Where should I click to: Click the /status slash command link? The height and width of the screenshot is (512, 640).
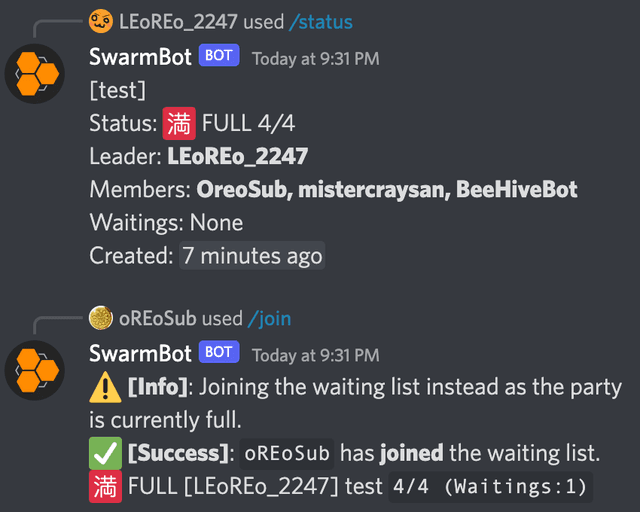[x=321, y=21]
